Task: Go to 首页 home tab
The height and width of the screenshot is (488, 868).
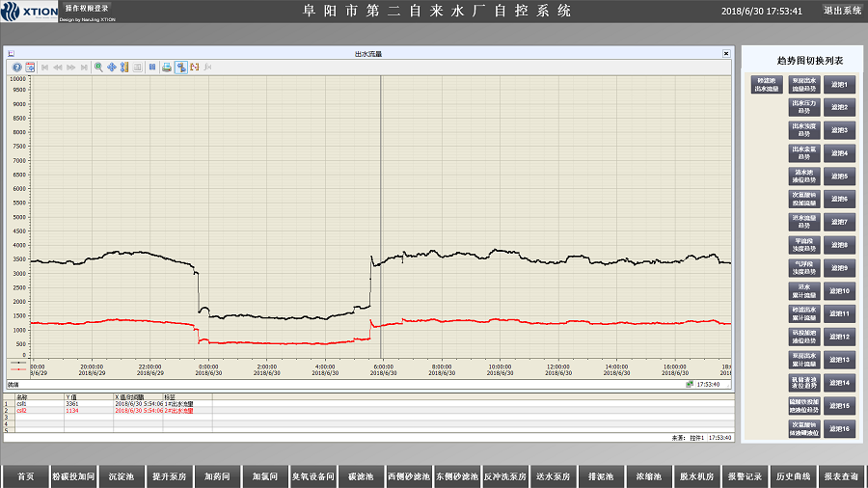Action: coord(25,476)
